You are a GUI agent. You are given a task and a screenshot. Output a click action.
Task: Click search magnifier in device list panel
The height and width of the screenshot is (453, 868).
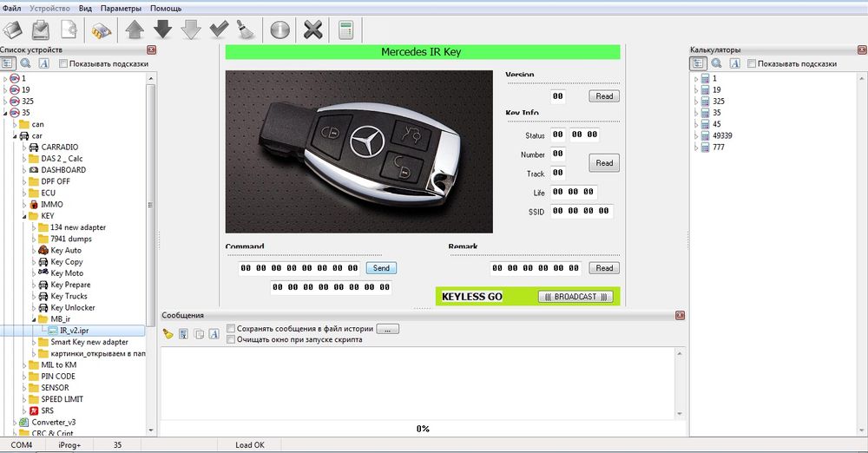tap(25, 63)
